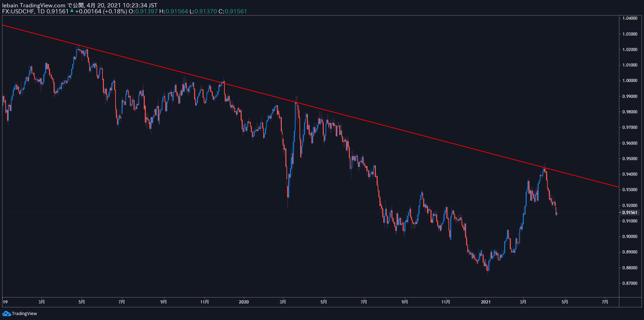
Task: Click the 0.87000 price axis label
Action: pos(630,283)
